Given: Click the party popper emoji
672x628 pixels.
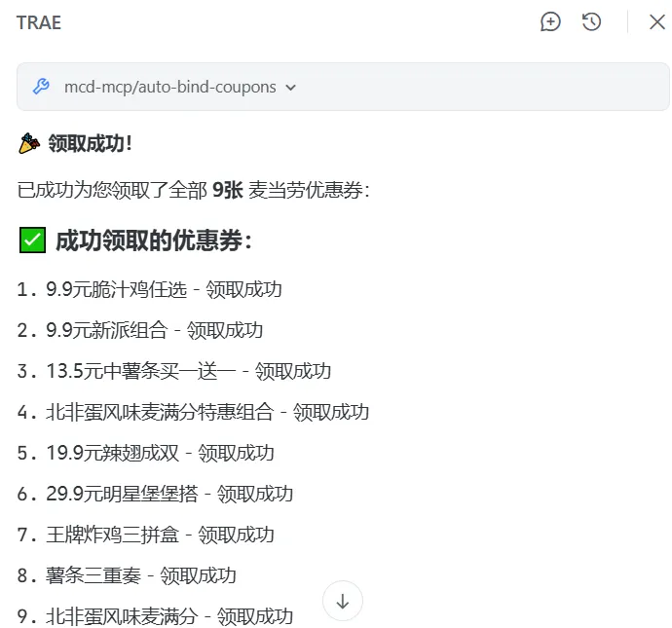Looking at the screenshot, I should pos(29,143).
